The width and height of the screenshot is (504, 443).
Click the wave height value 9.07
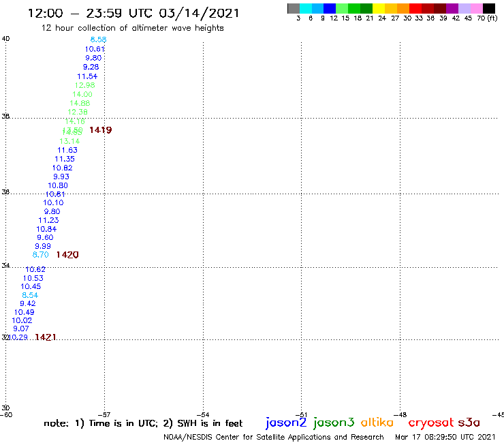tap(21, 329)
